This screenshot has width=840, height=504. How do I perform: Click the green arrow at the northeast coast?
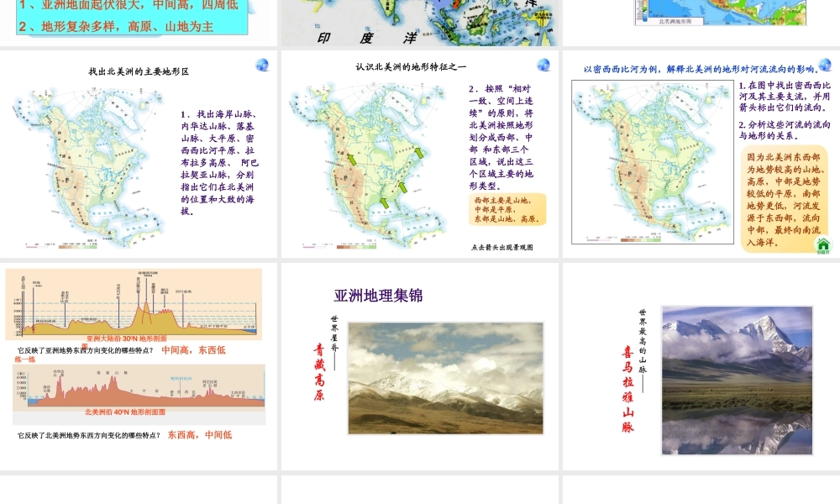[418, 153]
